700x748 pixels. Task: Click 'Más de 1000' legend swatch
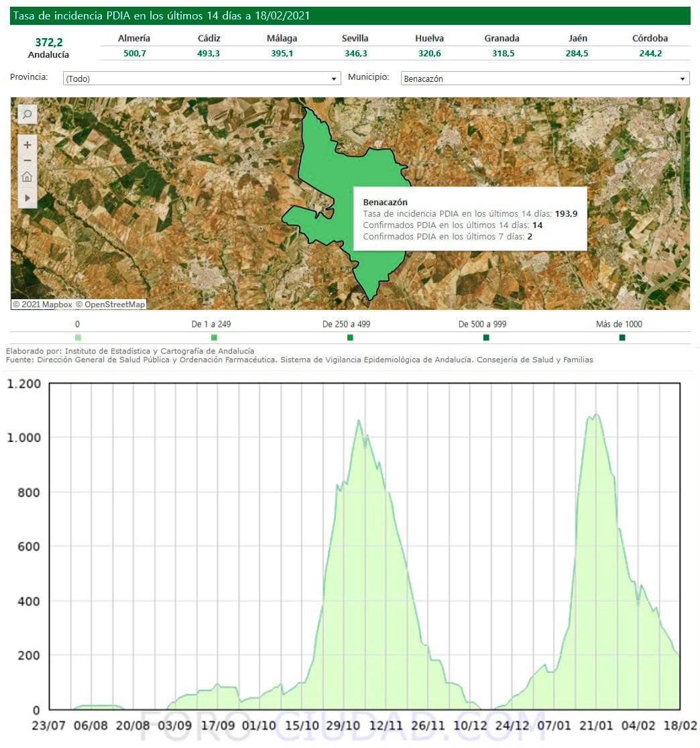click(x=622, y=337)
